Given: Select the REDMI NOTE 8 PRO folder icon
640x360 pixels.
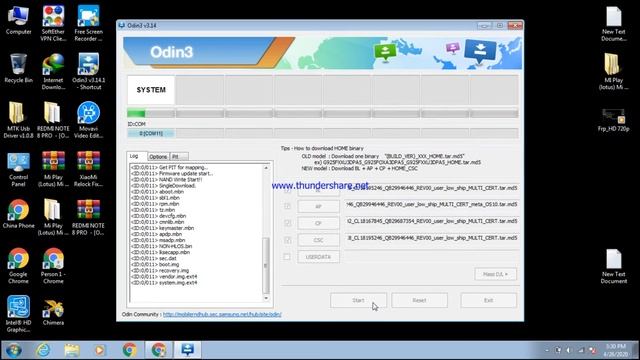Looking at the screenshot, I should tap(53, 120).
